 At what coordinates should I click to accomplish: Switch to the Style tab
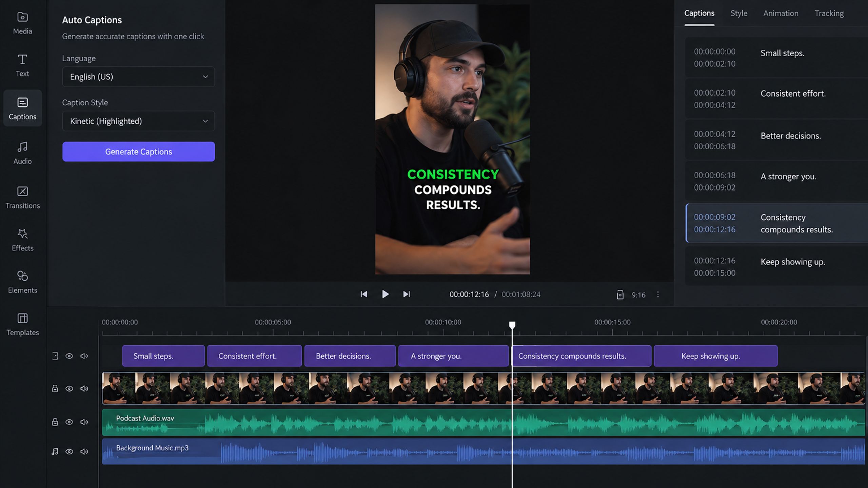coord(739,13)
